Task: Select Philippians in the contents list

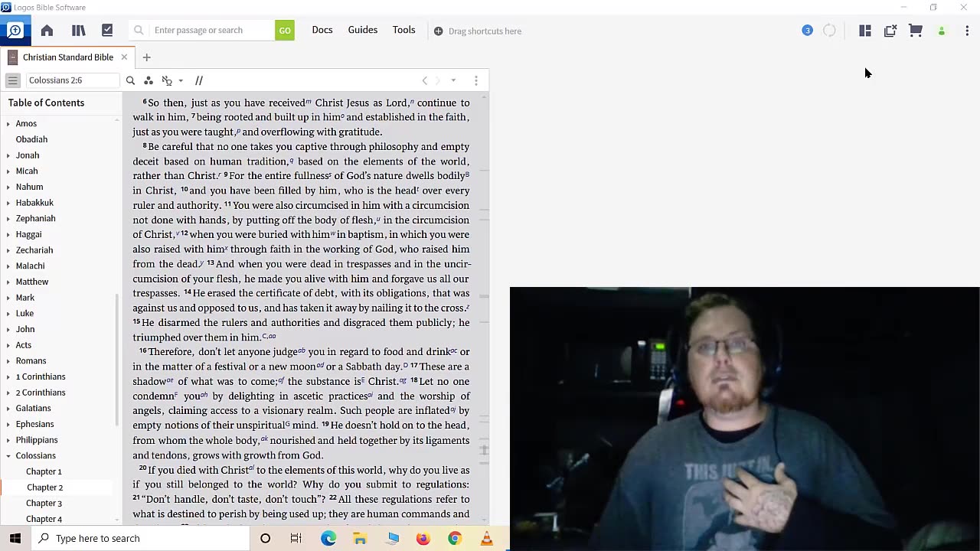Action: (37, 440)
